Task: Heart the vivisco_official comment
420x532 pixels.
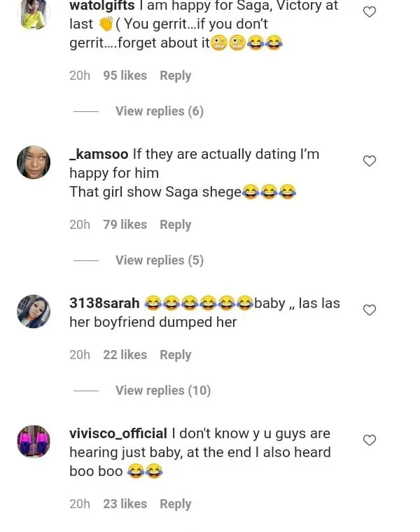Action: tap(370, 440)
